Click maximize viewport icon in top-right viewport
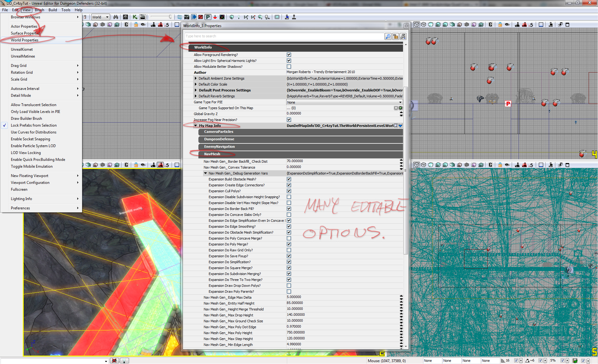598x364 pixels. (x=567, y=25)
